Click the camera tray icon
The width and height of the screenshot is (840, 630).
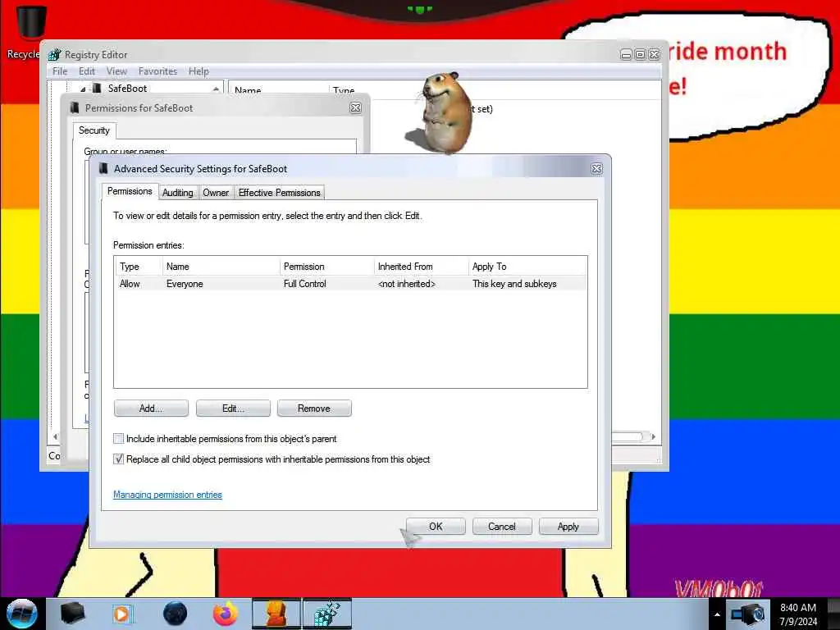pos(748,614)
